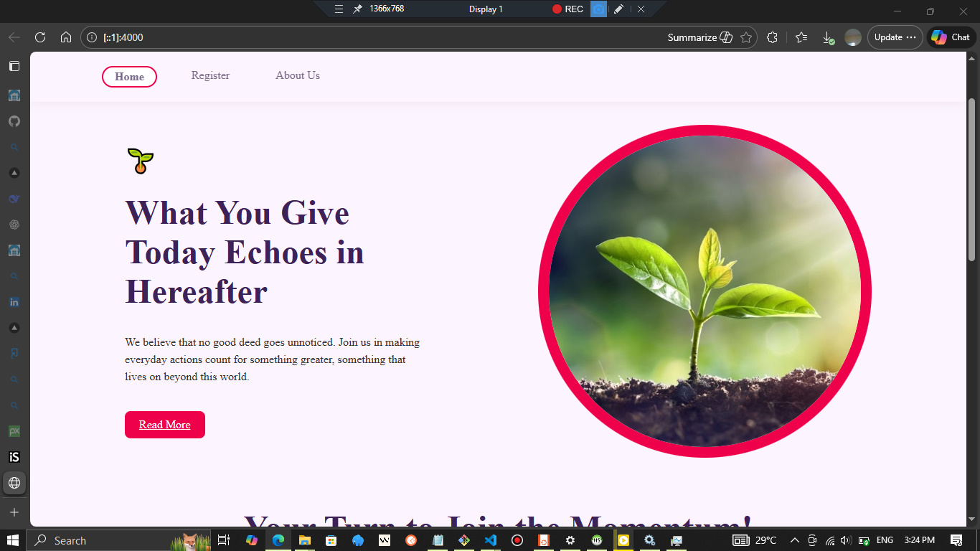
Task: Click the Read More button
Action: coord(164,425)
